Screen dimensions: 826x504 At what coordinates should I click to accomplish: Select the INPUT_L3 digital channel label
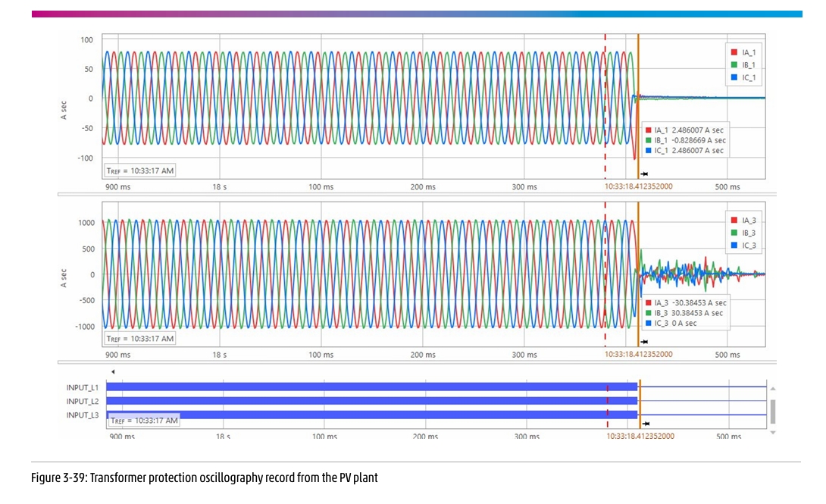tap(83, 415)
